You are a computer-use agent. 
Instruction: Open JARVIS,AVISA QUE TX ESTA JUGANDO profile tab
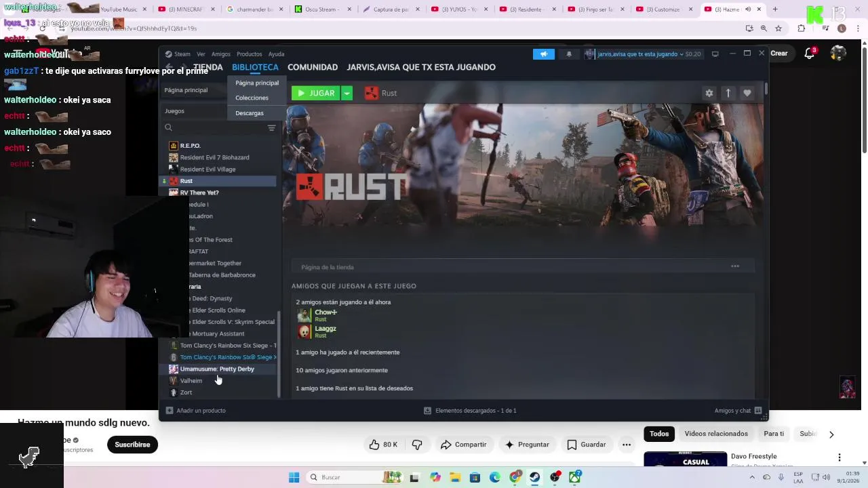coord(421,67)
